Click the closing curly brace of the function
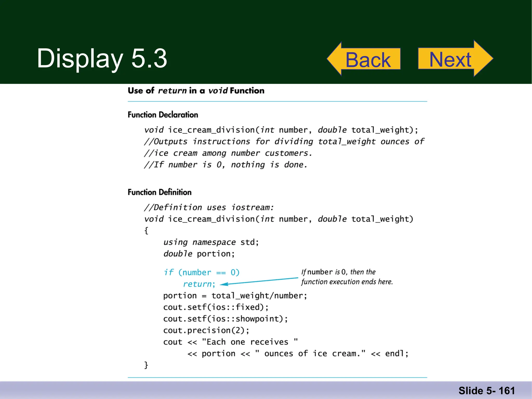This screenshot has height=399, width=532. tap(146, 365)
